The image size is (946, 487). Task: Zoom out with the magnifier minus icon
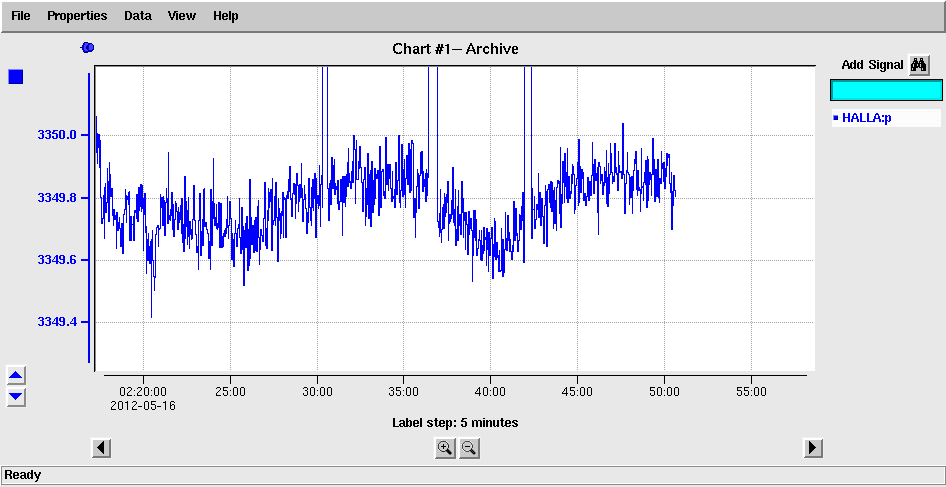pyautogui.click(x=469, y=448)
